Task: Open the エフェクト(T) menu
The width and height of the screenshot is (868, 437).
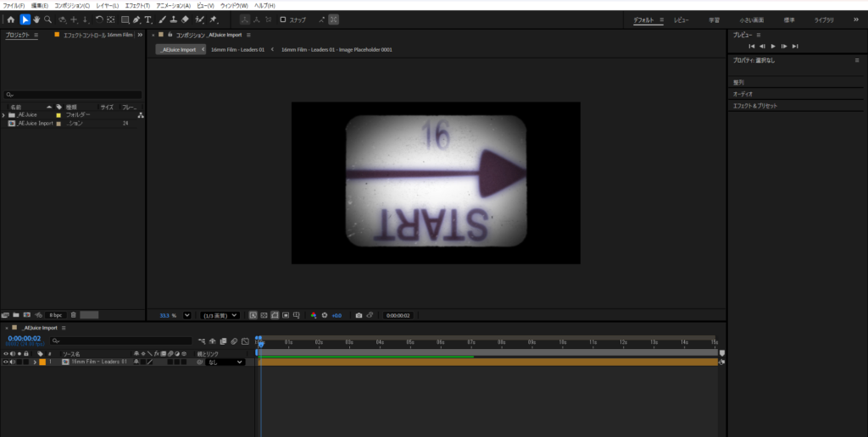Action: [136, 6]
